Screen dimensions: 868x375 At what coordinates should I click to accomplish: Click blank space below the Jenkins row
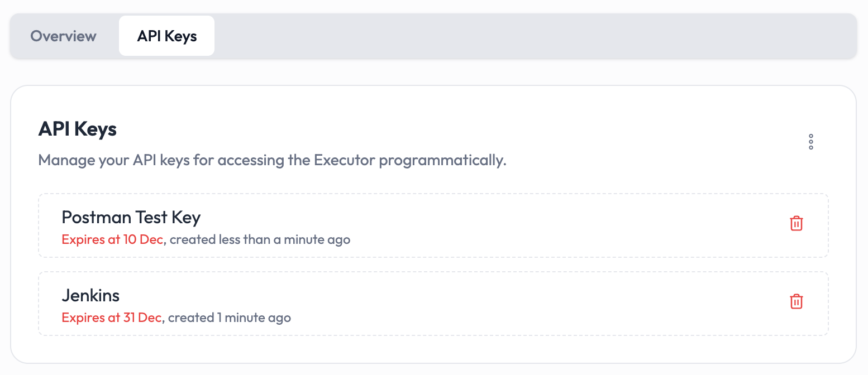pyautogui.click(x=433, y=349)
